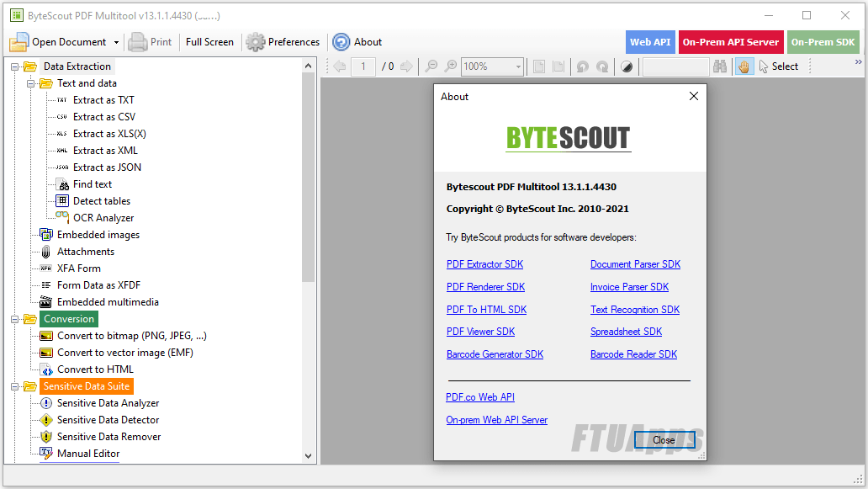
Task: Open Sensitive Data Detector
Action: (108, 420)
